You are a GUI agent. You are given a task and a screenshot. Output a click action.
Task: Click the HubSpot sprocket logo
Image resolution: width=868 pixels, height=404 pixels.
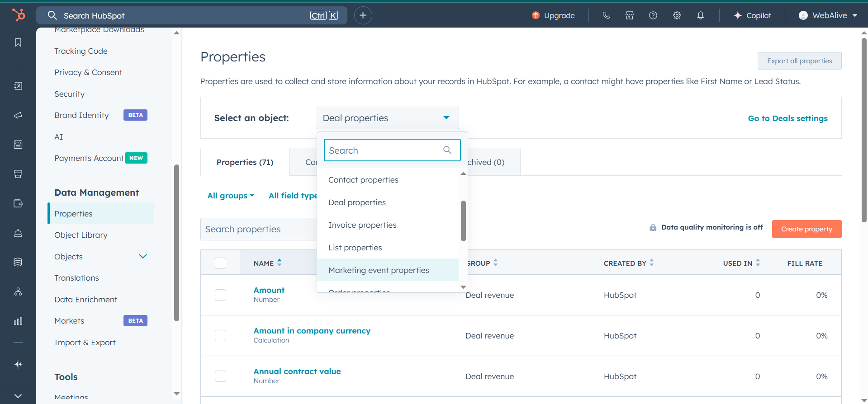(x=19, y=15)
